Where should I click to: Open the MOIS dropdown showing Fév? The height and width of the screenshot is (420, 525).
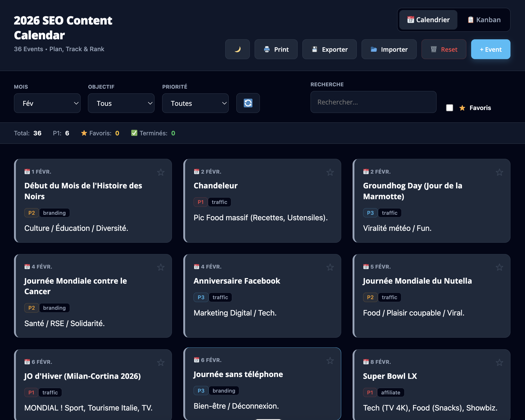pos(47,103)
